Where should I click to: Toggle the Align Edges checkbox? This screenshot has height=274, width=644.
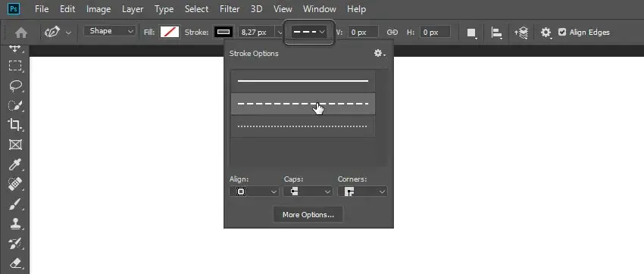point(562,32)
